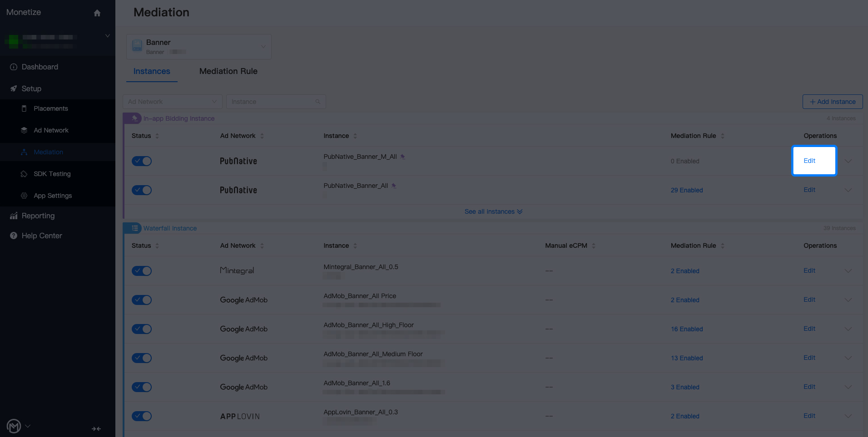The image size is (868, 437).
Task: Open the Banner placement selector dropdown
Action: tap(199, 47)
